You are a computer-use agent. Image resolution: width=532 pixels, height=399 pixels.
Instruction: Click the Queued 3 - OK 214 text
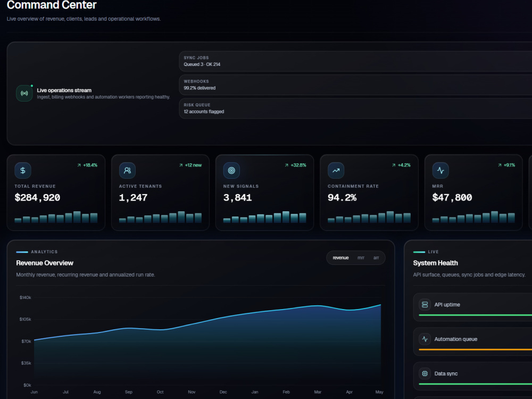(202, 64)
